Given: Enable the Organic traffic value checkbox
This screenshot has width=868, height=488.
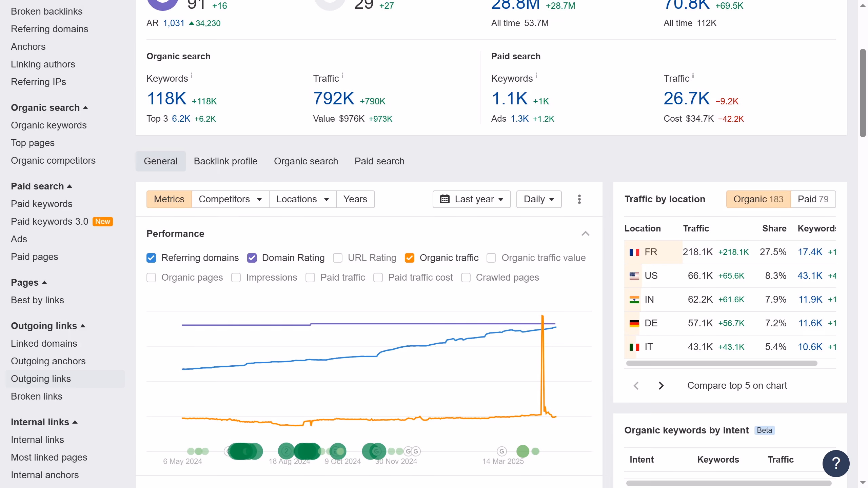Looking at the screenshot, I should (491, 258).
